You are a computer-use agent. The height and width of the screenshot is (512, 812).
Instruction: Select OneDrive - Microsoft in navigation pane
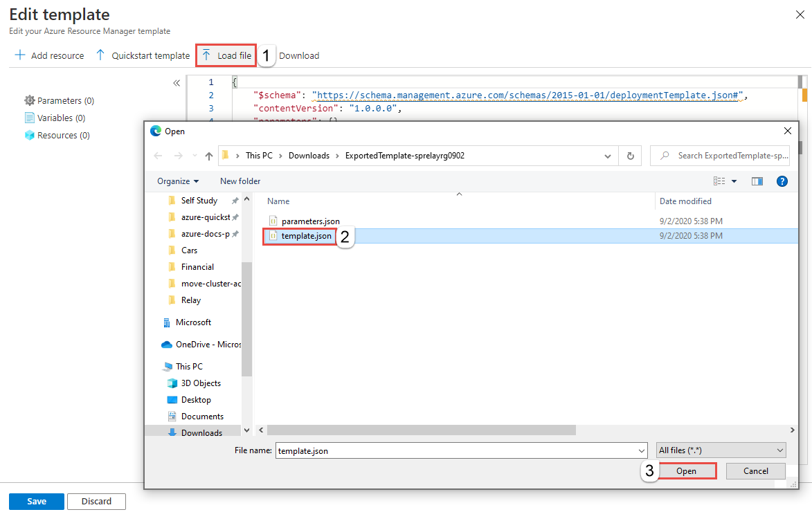point(208,345)
